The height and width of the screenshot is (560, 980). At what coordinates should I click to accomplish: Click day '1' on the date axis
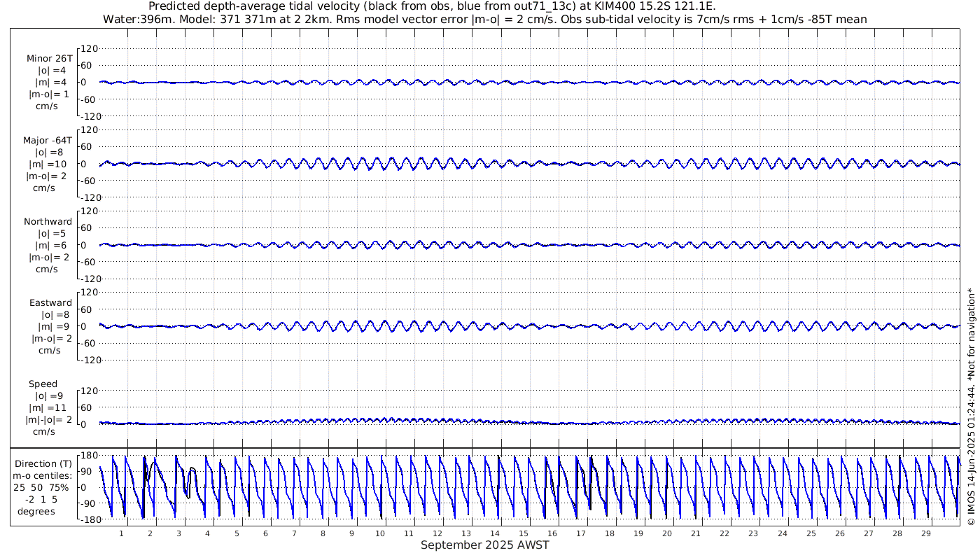(122, 533)
